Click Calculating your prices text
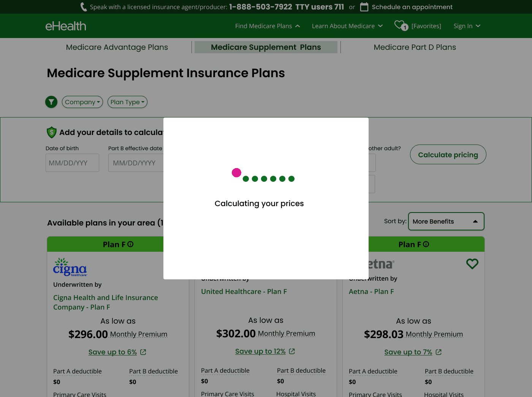Image resolution: width=532 pixels, height=397 pixels. (x=259, y=203)
